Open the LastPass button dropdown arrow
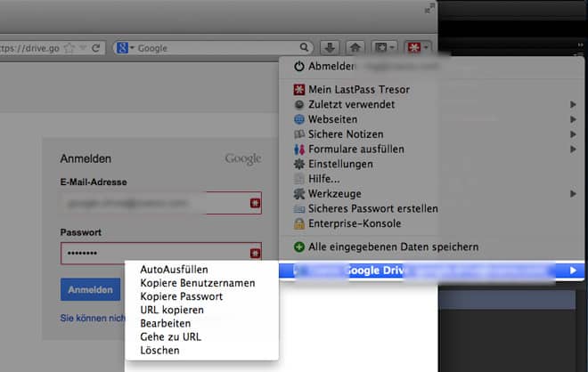588x372 pixels. [426, 47]
